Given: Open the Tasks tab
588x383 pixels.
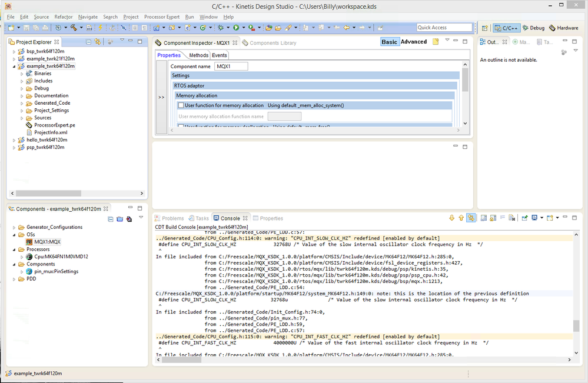Looking at the screenshot, I should [199, 218].
